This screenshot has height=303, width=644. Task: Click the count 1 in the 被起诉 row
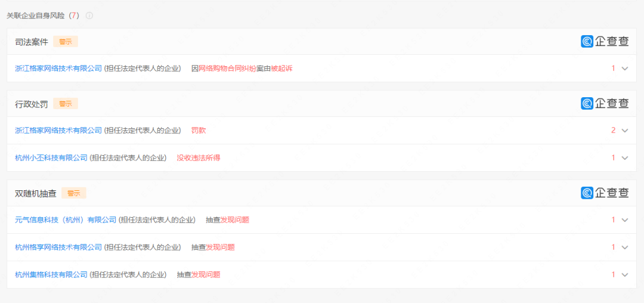tap(613, 69)
